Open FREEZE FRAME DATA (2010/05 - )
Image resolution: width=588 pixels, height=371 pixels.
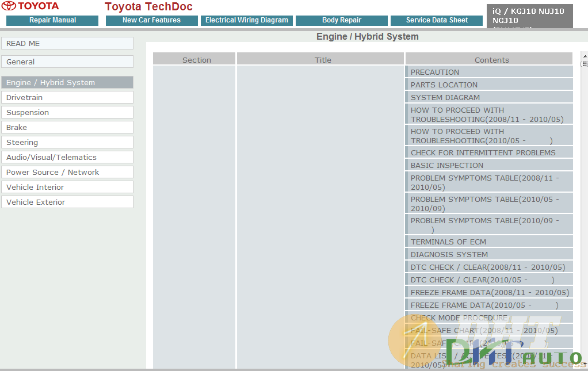click(489, 305)
